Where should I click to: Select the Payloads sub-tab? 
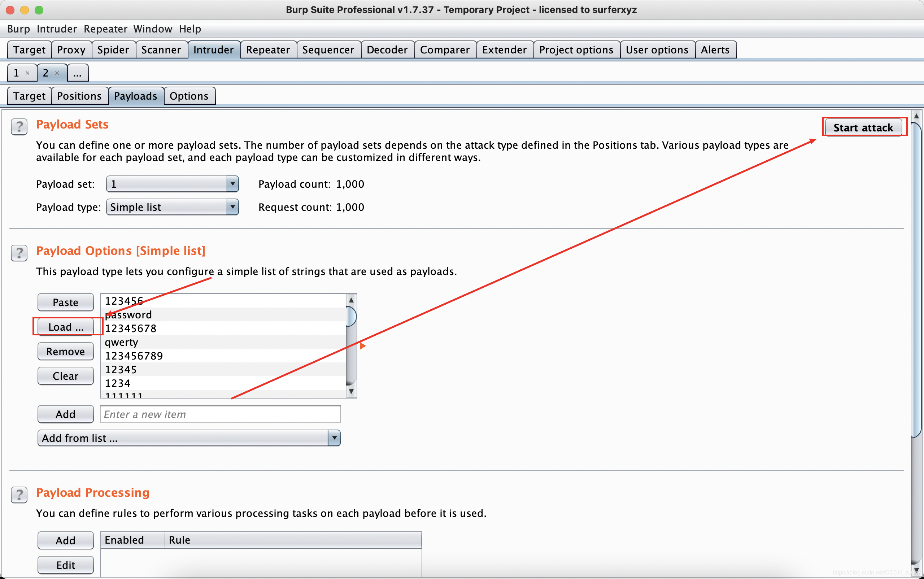pyautogui.click(x=136, y=96)
